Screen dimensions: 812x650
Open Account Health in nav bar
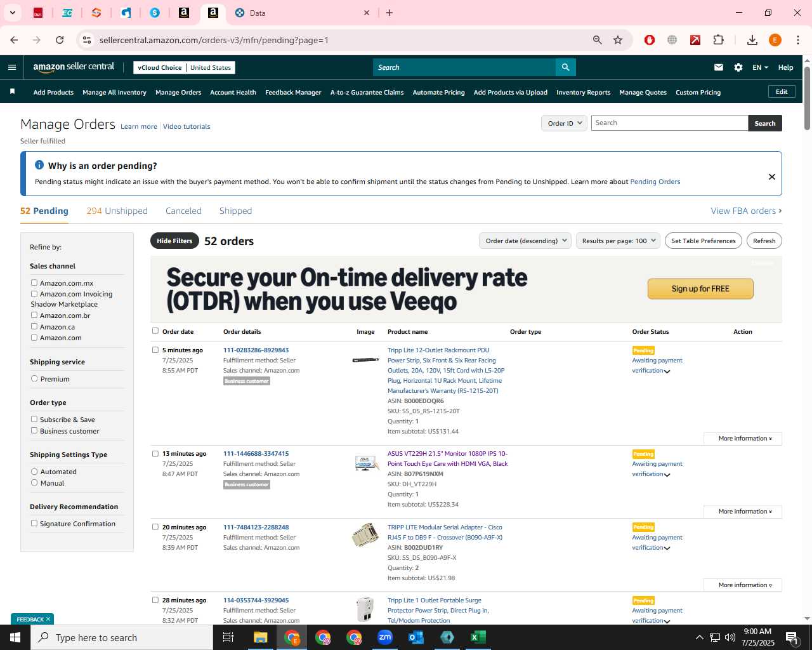pyautogui.click(x=233, y=92)
